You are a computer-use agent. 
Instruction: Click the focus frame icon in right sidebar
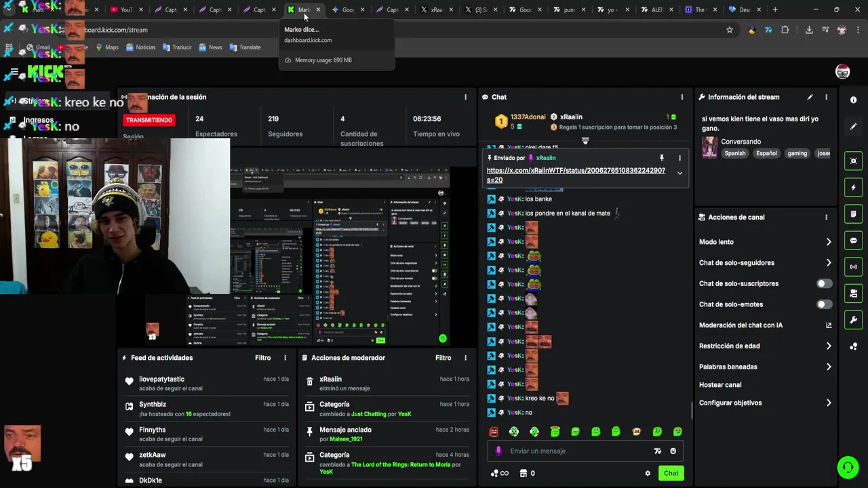853,161
